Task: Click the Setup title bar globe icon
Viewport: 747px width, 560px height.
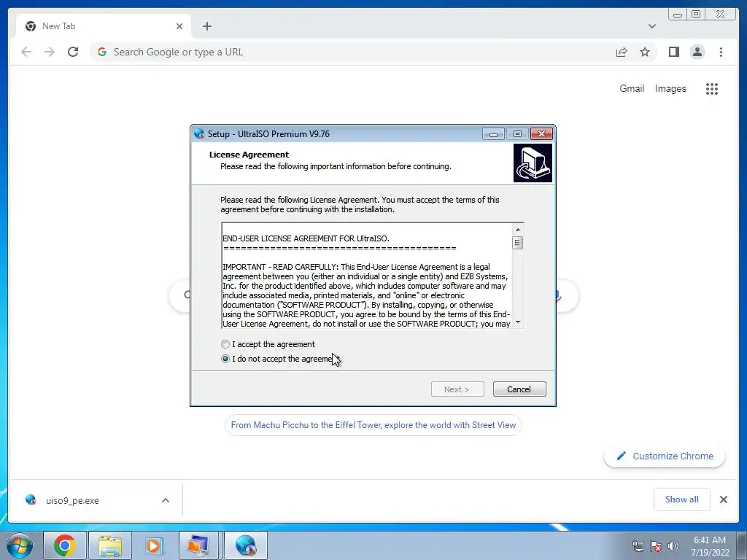Action: pos(199,134)
